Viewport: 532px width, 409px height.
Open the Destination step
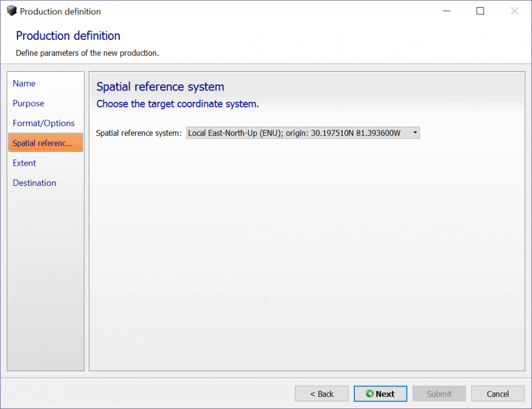coord(35,183)
